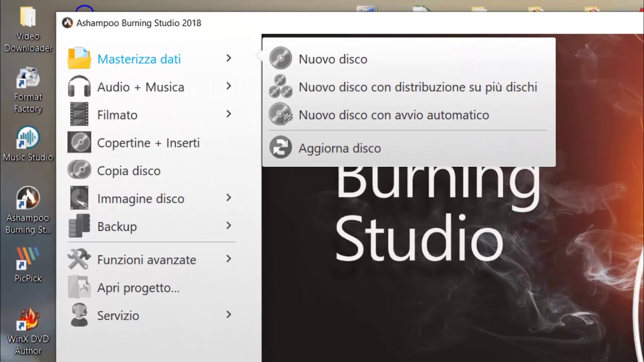644x362 pixels.
Task: Choose Nuovo disco con avvio automatico
Action: [409, 115]
